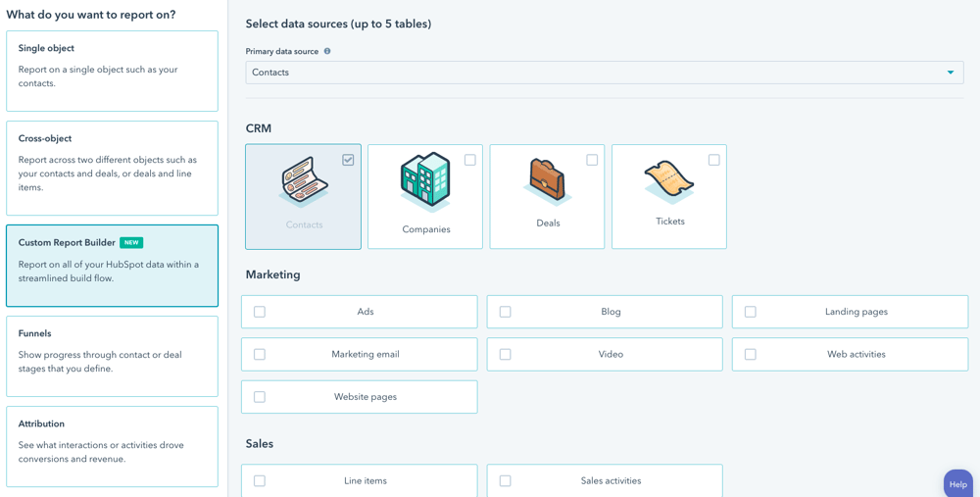The width and height of the screenshot is (980, 497).
Task: Tick the Tickets checkbox
Action: click(713, 160)
